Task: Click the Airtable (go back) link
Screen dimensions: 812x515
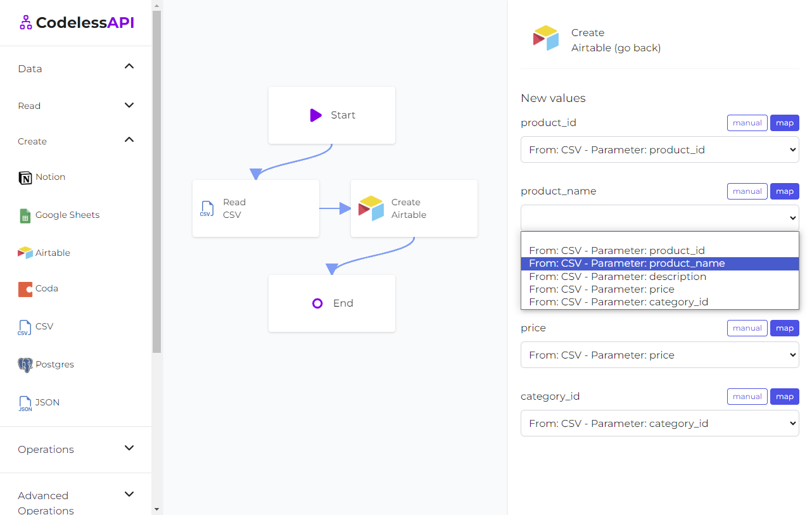Action: click(616, 48)
